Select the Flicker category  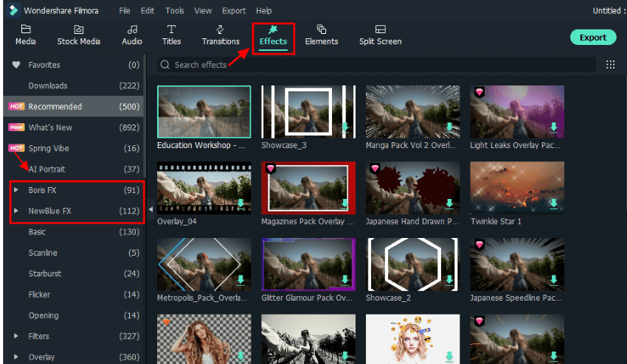click(74, 294)
